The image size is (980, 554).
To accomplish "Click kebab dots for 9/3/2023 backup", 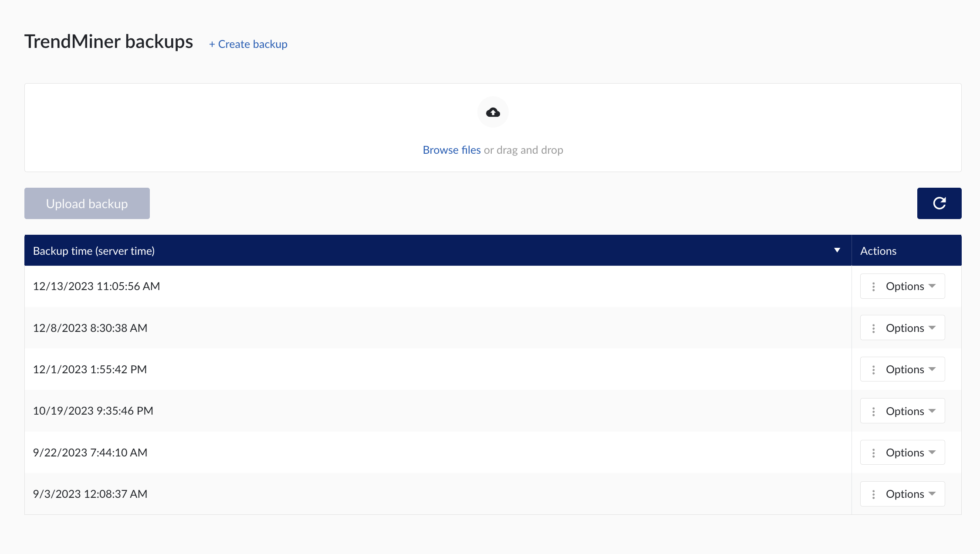I will click(873, 494).
